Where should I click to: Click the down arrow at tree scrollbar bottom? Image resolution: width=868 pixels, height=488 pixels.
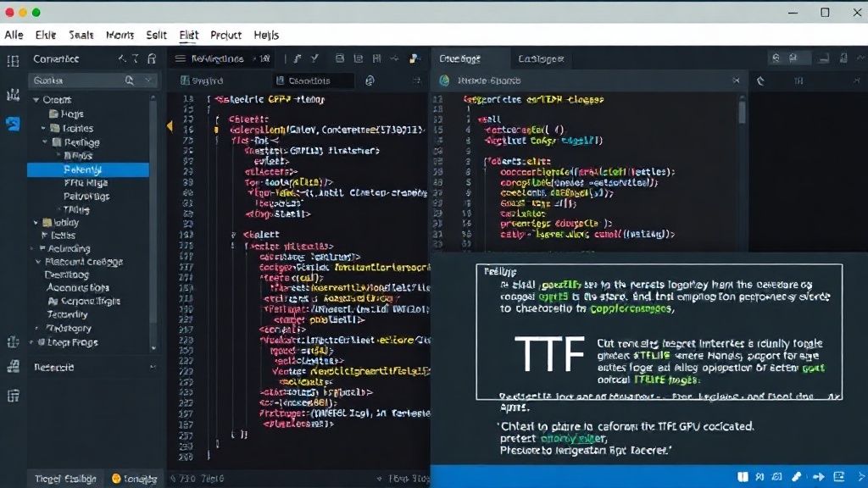click(x=153, y=348)
